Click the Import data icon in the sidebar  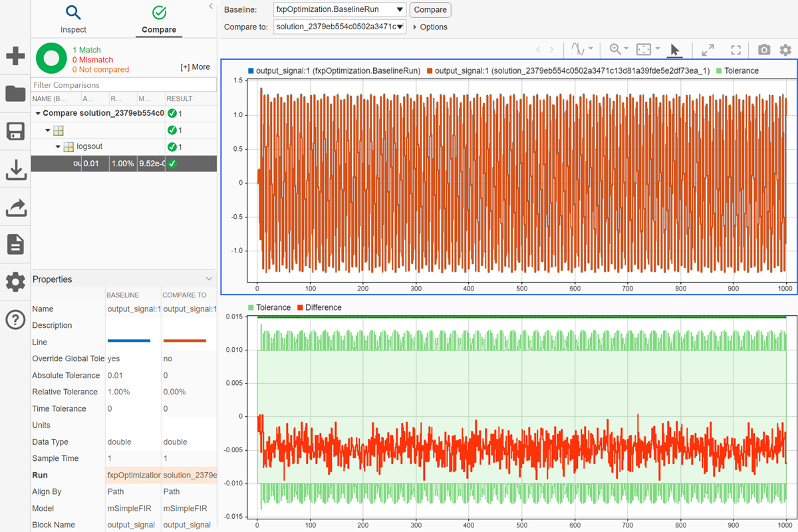15,170
